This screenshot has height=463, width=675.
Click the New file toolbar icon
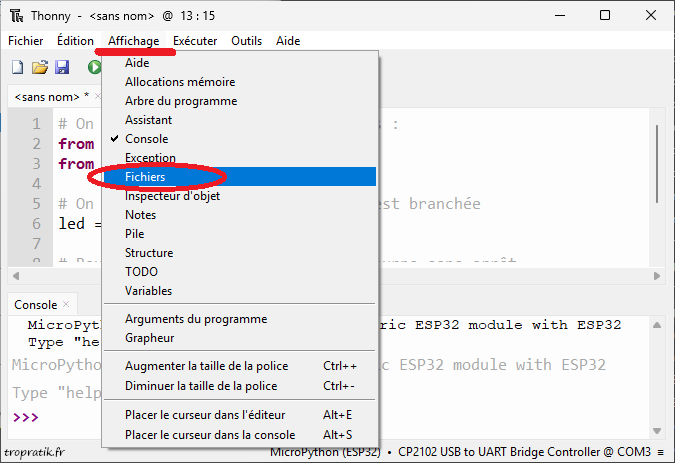pos(17,67)
